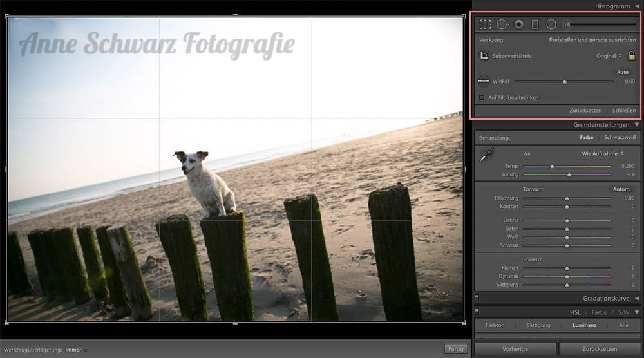Switch to the Sättigung tab
Viewport: 644px width, 358px height.
[x=538, y=325]
